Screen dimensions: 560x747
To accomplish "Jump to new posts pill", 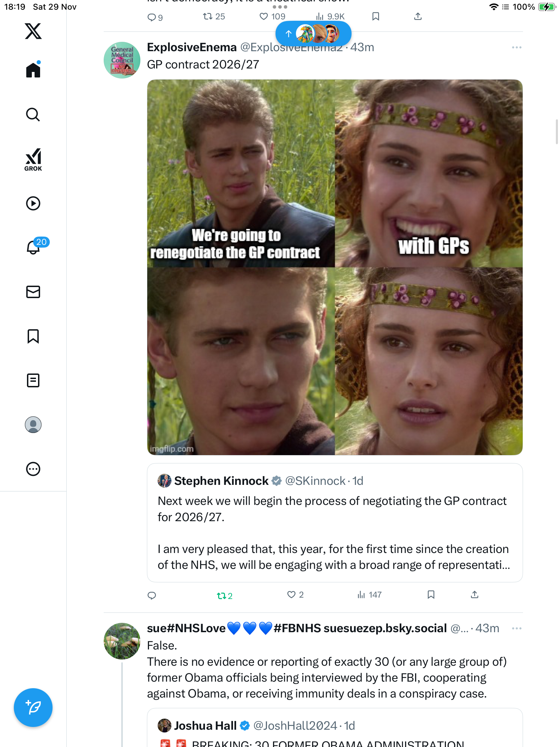I will coord(313,34).
